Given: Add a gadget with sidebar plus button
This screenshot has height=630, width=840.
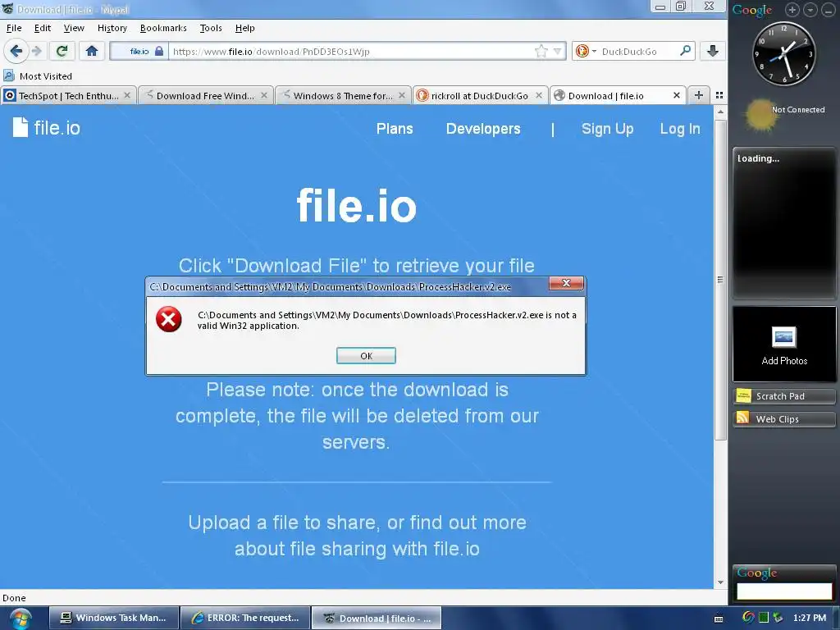Looking at the screenshot, I should tap(792, 10).
